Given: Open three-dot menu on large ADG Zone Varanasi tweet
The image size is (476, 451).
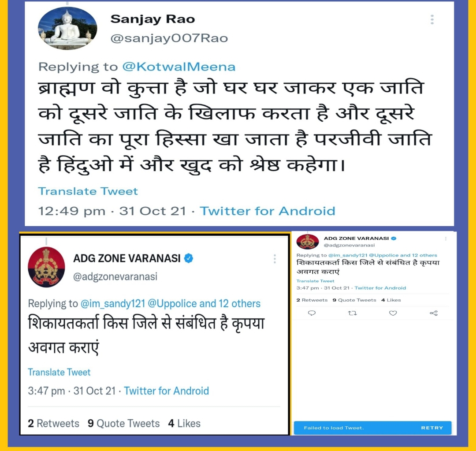Looking at the screenshot, I should [275, 259].
